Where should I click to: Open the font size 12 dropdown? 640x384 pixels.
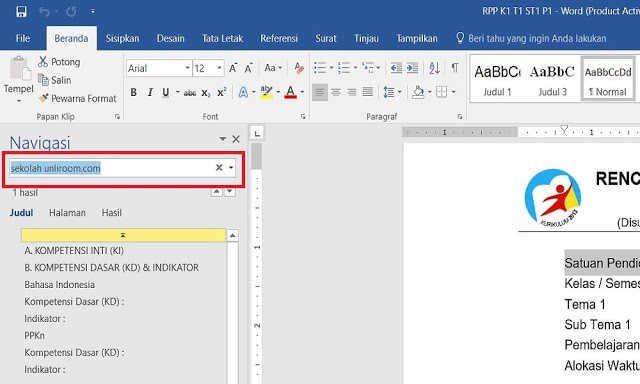coord(219,68)
